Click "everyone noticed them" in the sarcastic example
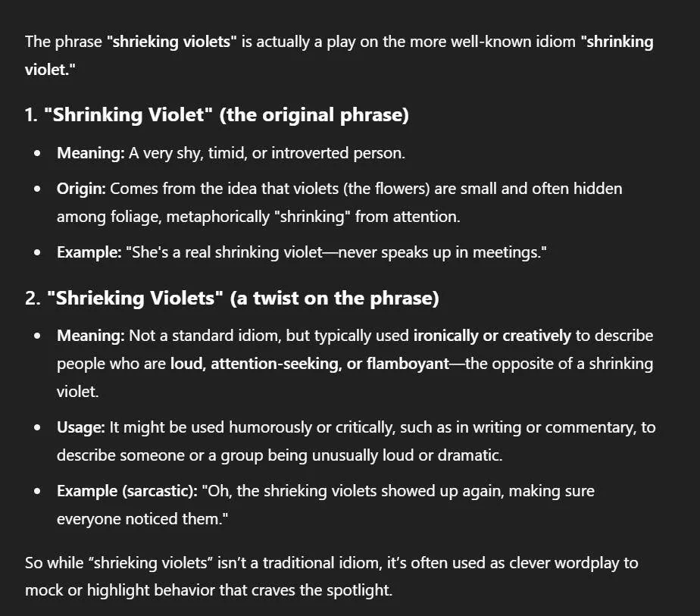 pos(139,519)
